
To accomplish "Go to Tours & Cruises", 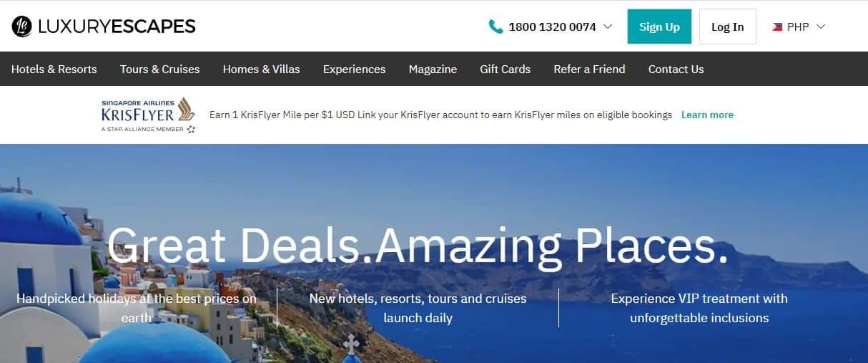I will coord(160,69).
